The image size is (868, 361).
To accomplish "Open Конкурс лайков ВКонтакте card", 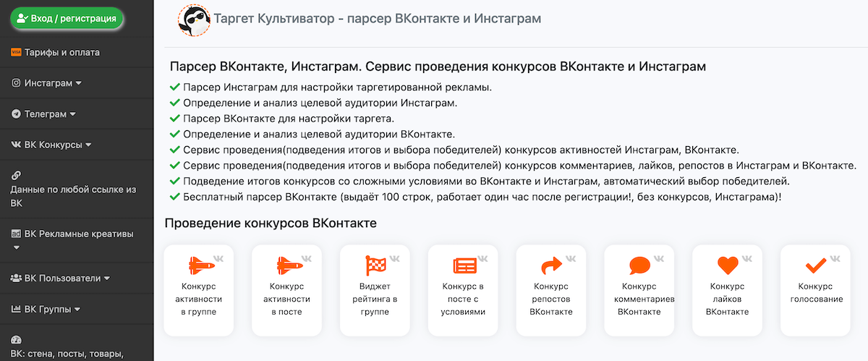I will [727, 290].
